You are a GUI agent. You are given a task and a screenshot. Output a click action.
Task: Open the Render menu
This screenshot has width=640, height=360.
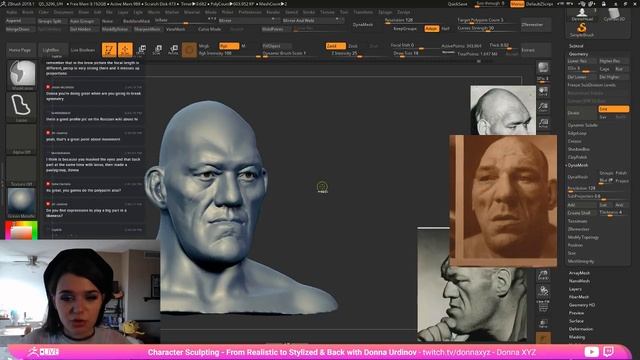pos(273,12)
